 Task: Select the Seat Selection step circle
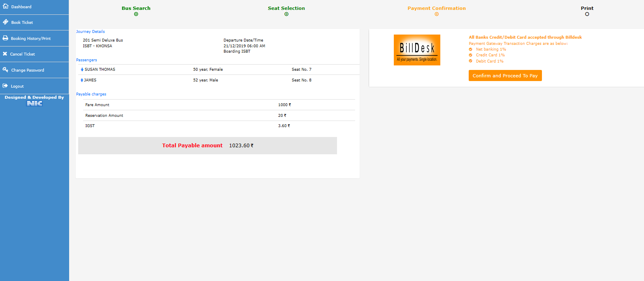pos(286,14)
